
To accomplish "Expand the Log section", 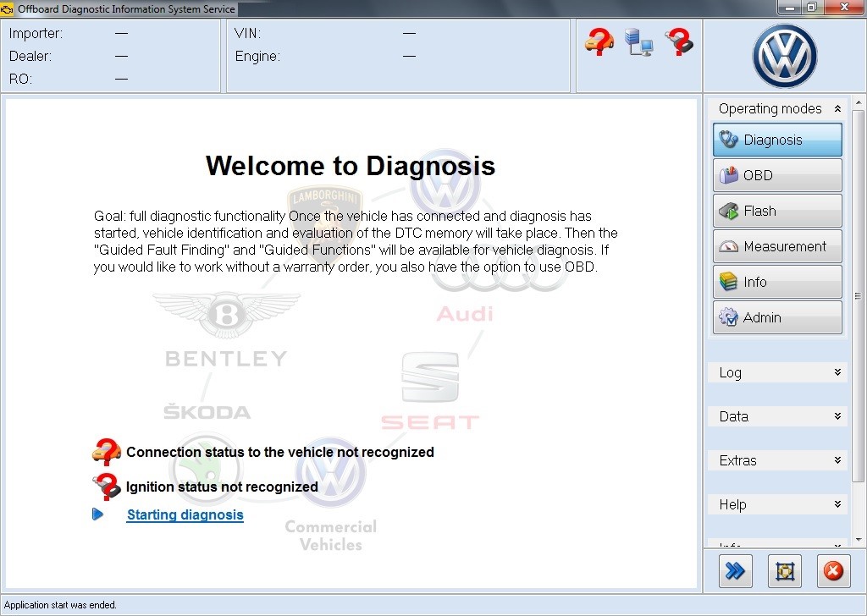I will click(837, 372).
